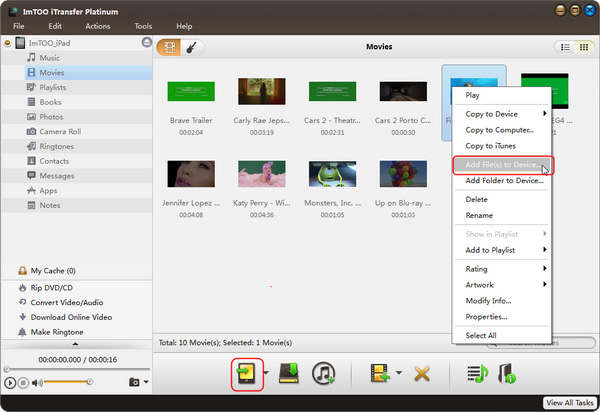Expand the Artwork submenu
The image size is (600, 412).
(501, 285)
